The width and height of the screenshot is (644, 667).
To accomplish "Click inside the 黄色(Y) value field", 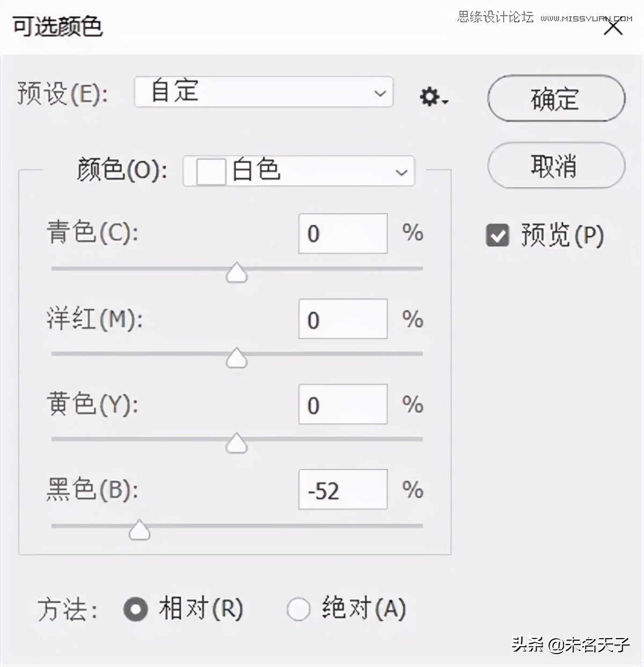I will click(x=343, y=404).
